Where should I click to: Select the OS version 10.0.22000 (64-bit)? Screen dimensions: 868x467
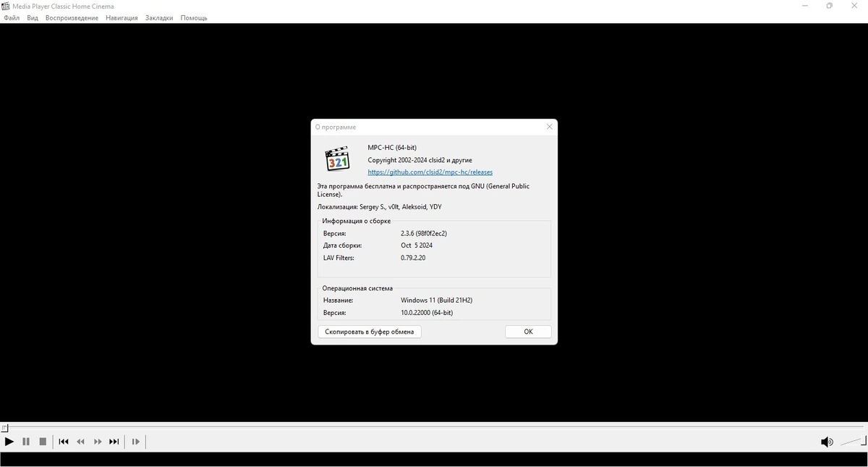pos(427,313)
